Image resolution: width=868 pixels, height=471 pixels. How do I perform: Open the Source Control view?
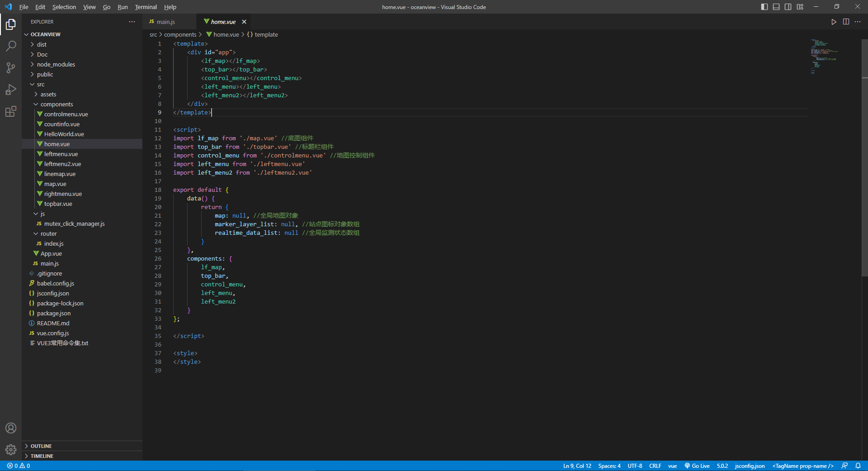[x=11, y=68]
